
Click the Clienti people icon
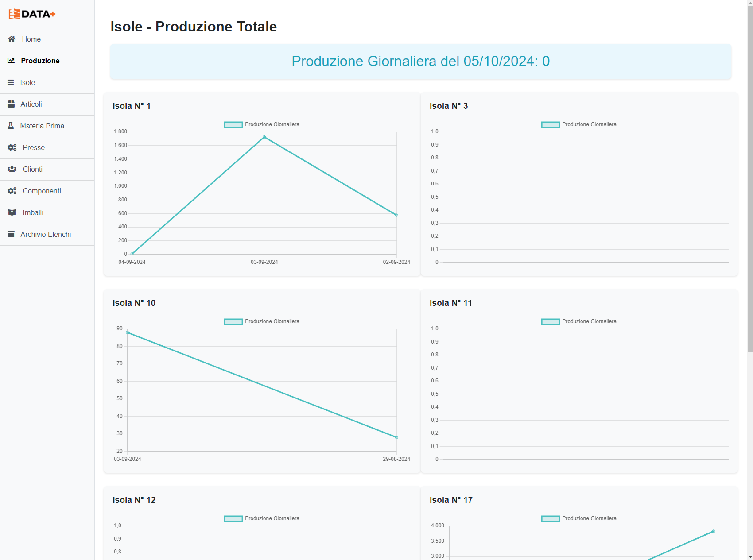coord(12,169)
